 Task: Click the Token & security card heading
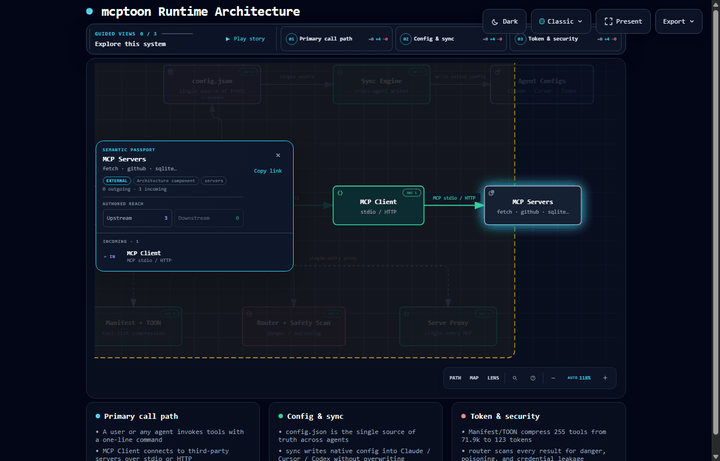point(505,416)
